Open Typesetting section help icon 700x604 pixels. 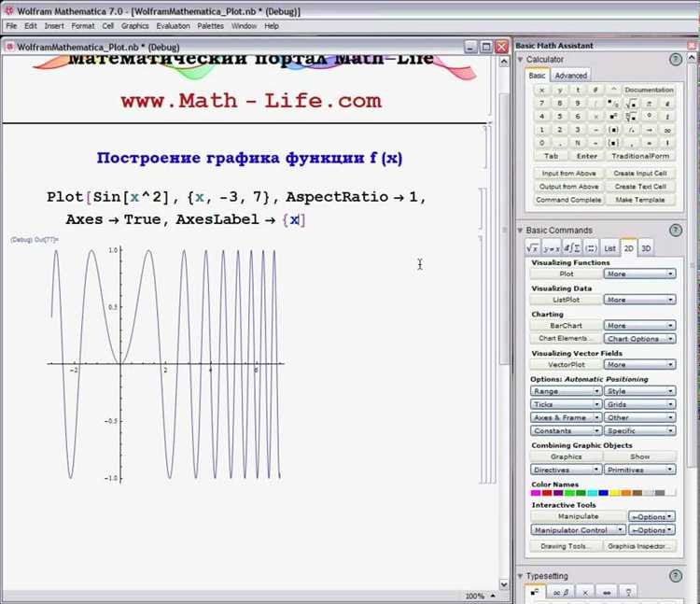tap(676, 576)
